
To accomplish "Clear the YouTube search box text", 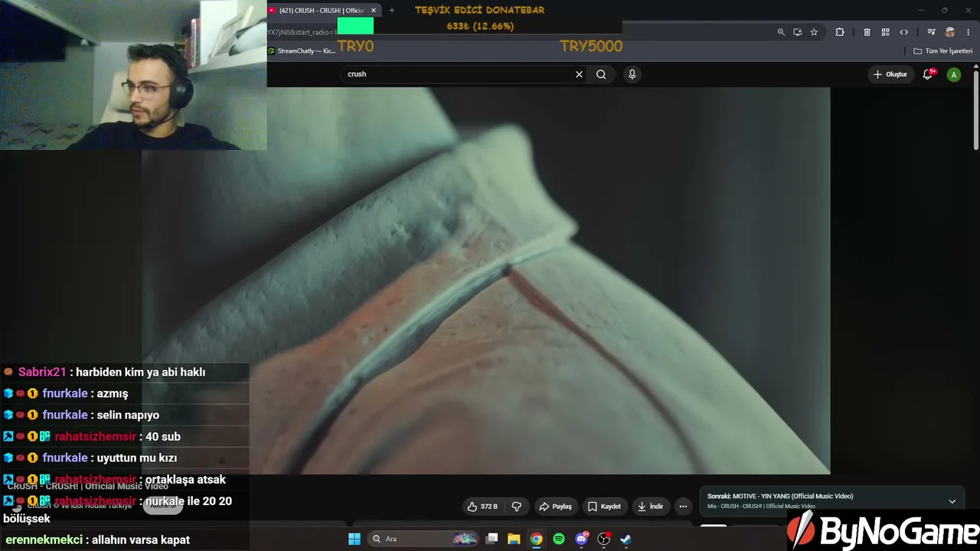I will 579,74.
